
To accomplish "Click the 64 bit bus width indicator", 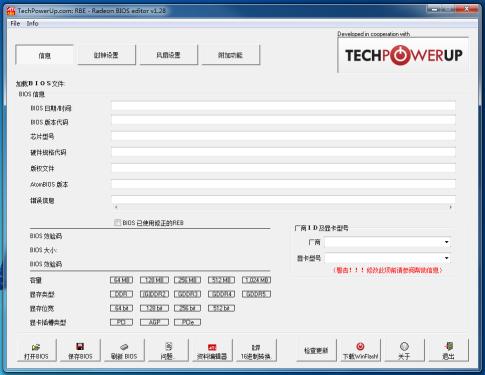I will (121, 308).
